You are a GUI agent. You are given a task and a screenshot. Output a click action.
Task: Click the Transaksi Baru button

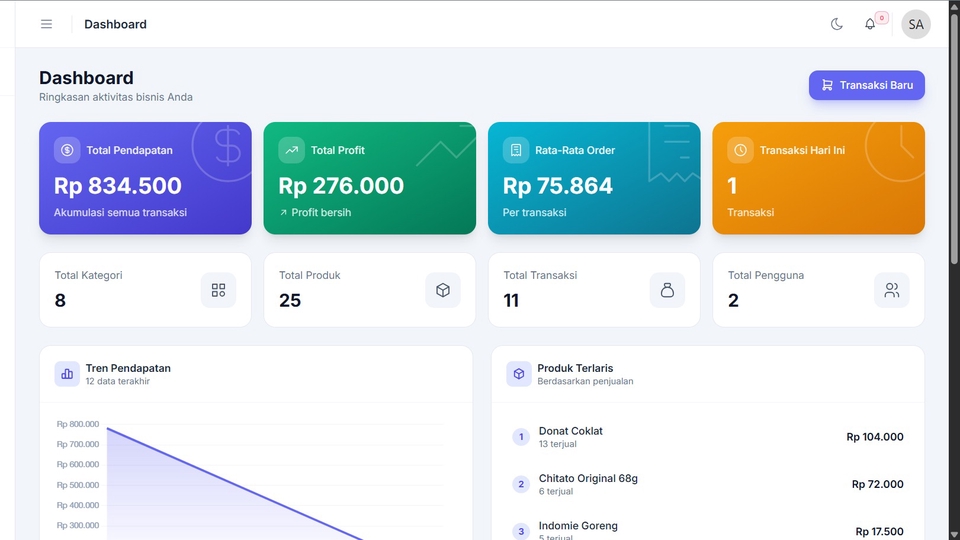pos(866,85)
